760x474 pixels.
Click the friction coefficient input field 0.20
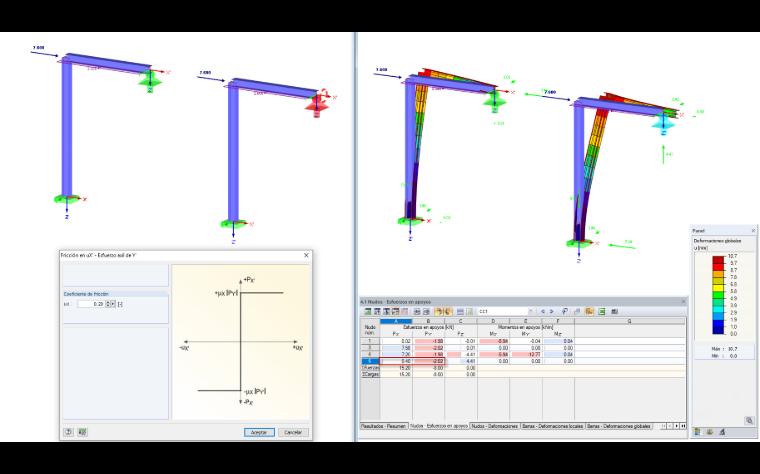click(92, 304)
